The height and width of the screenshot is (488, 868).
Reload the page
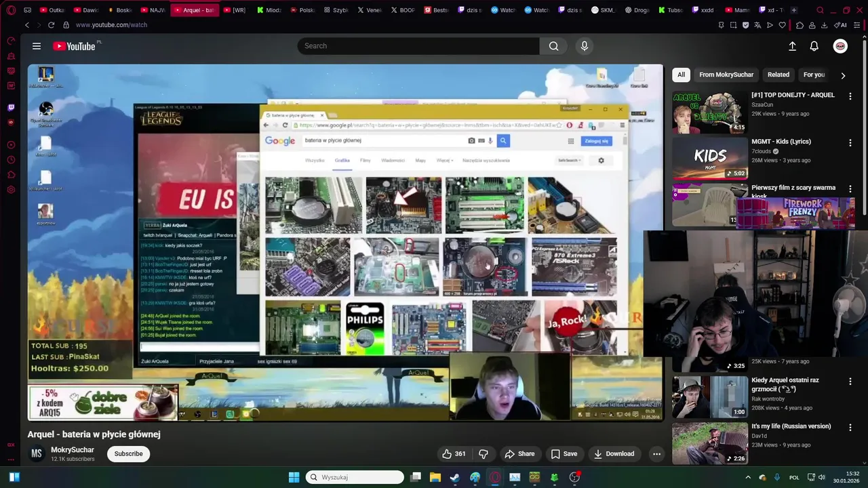(51, 25)
